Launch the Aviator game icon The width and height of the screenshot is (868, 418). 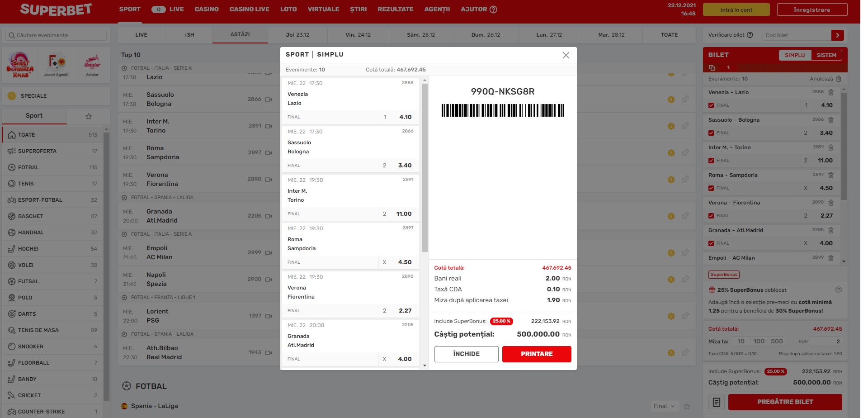click(92, 65)
